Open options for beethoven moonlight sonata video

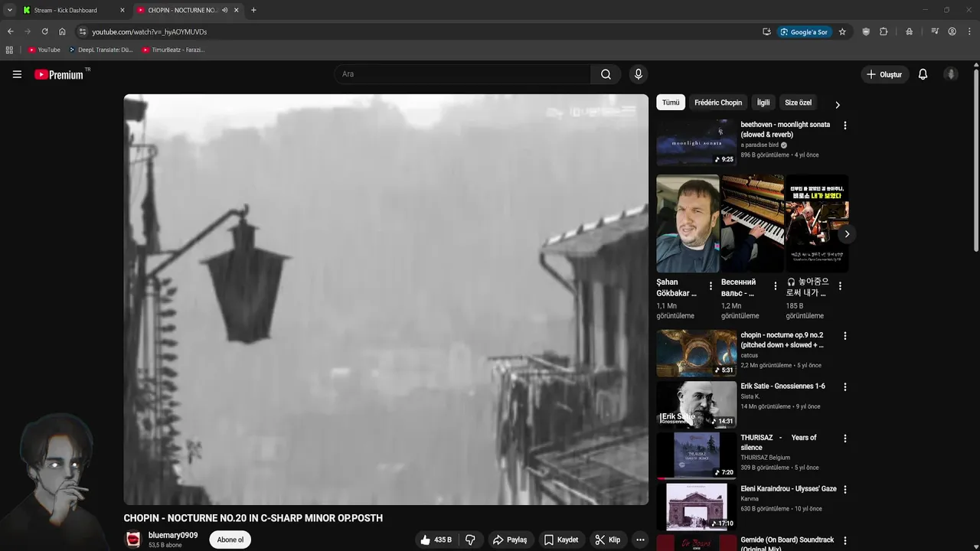845,126
